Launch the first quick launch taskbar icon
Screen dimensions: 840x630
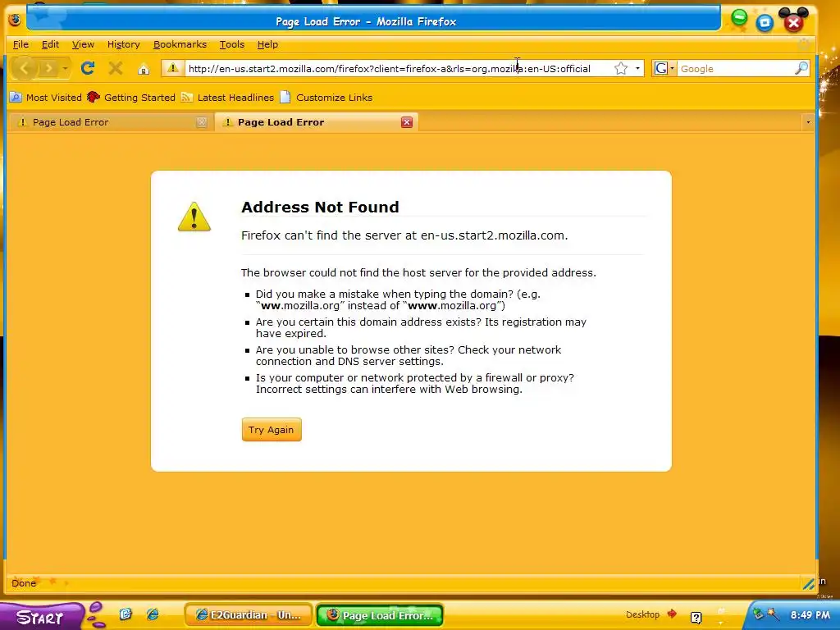(126, 614)
